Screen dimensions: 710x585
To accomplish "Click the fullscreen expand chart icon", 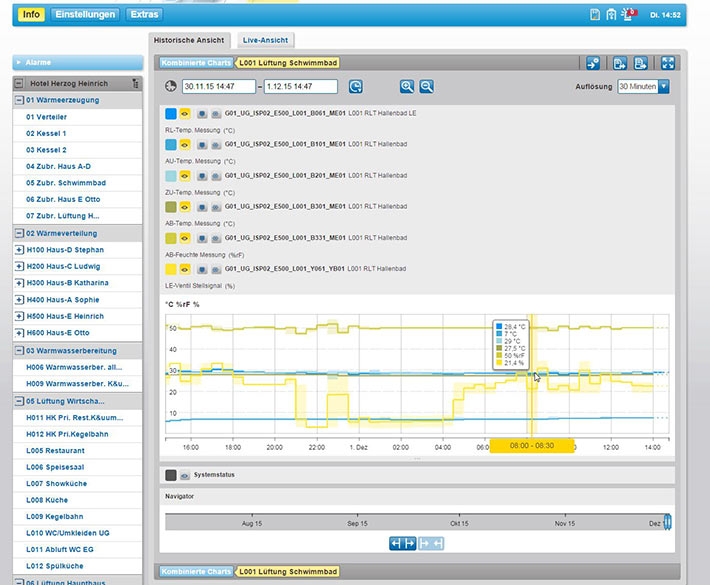I will tap(668, 63).
